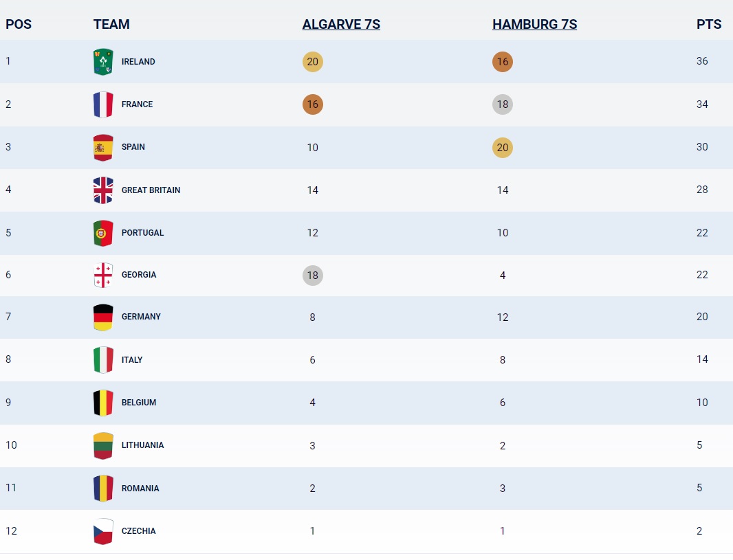Click the Romania flag icon
This screenshot has height=560, width=733.
(103, 489)
